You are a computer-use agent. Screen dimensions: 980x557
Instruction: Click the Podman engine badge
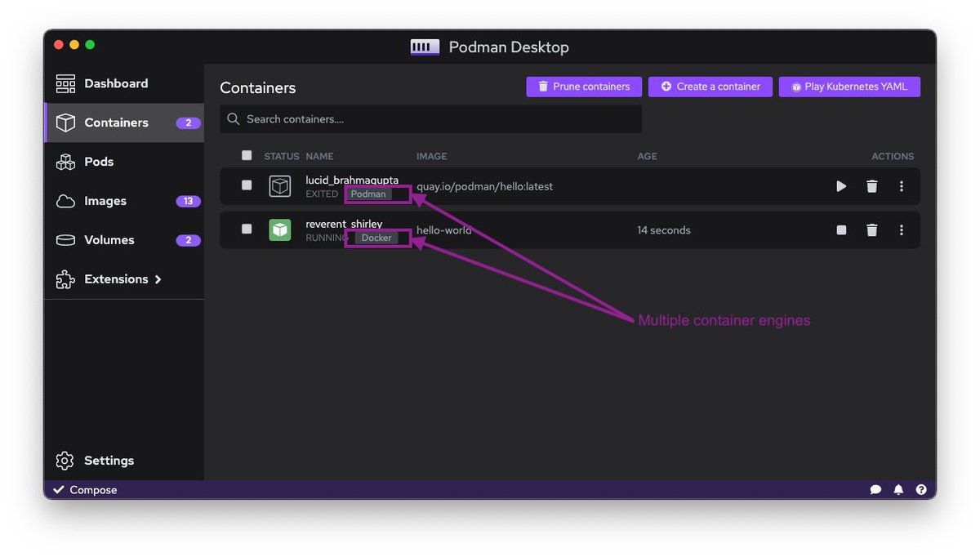click(367, 194)
